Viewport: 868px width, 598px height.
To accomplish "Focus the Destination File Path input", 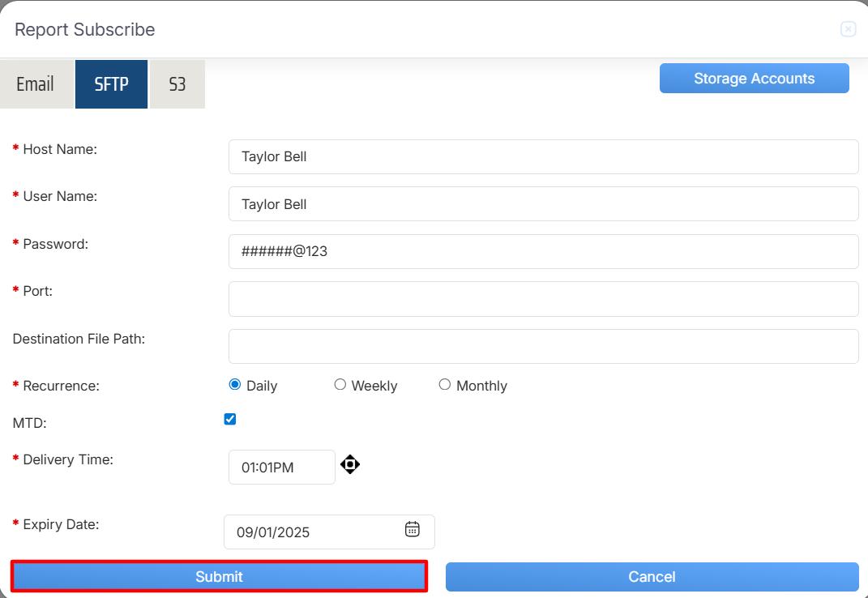I will point(543,346).
